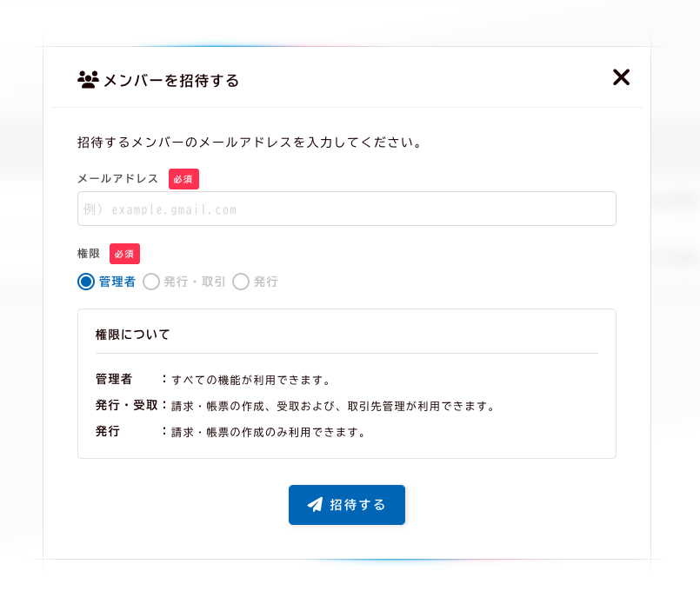The width and height of the screenshot is (700, 604).
Task: Click the 必須 badge beside メールアドレス
Action: 183,179
